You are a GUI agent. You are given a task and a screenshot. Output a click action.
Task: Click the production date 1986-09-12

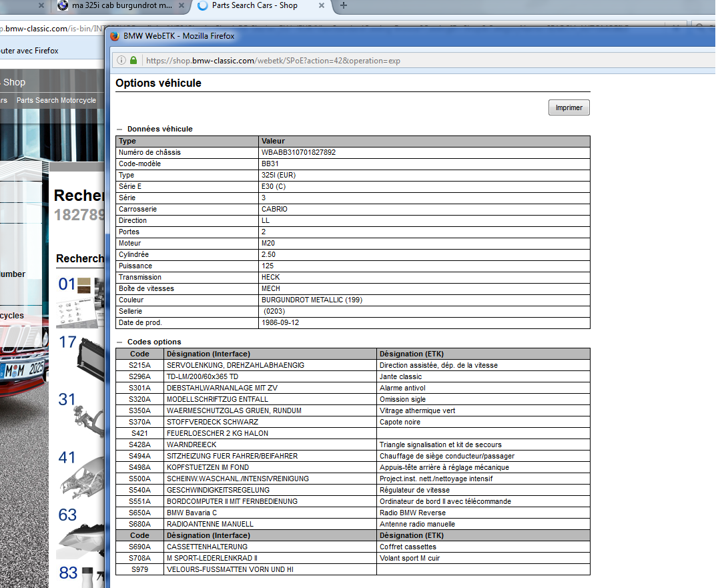coord(280,323)
